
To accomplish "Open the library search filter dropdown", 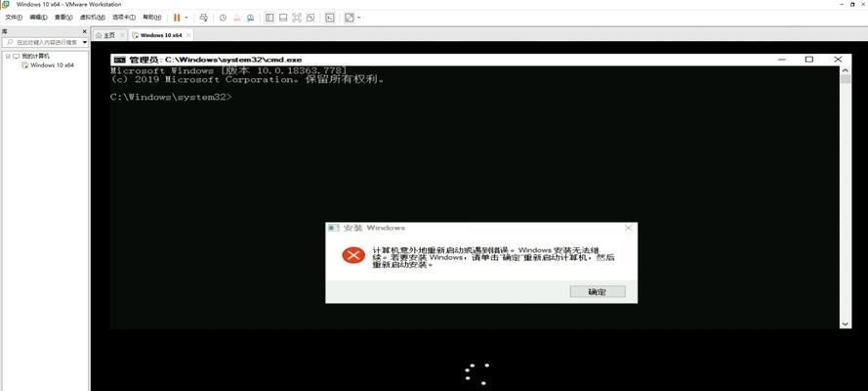I will 85,42.
